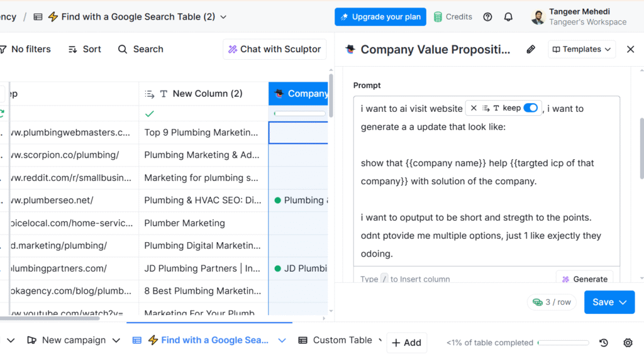This screenshot has width=644, height=354.
Task: Toggle the keep column switch off
Action: [531, 108]
